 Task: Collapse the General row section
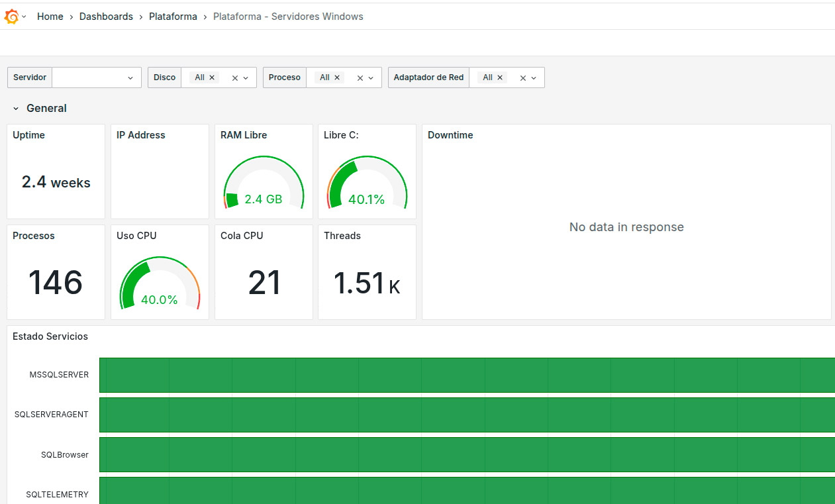click(x=16, y=109)
